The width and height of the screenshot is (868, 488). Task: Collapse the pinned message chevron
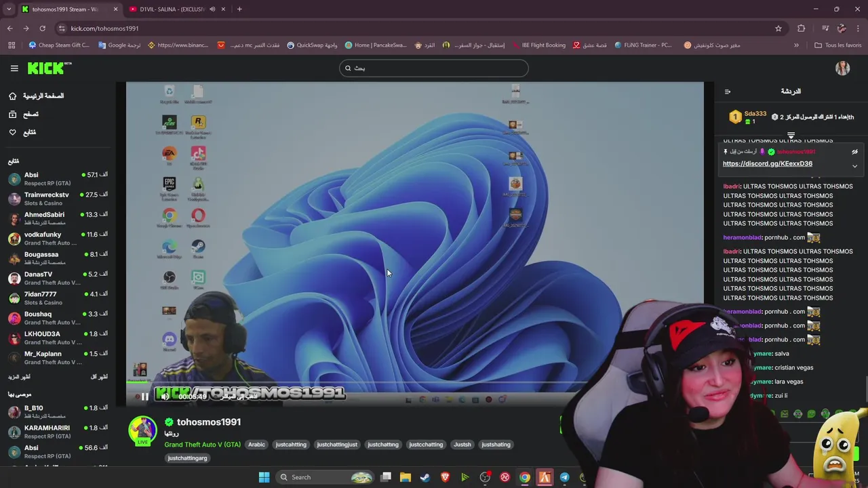pos(854,166)
